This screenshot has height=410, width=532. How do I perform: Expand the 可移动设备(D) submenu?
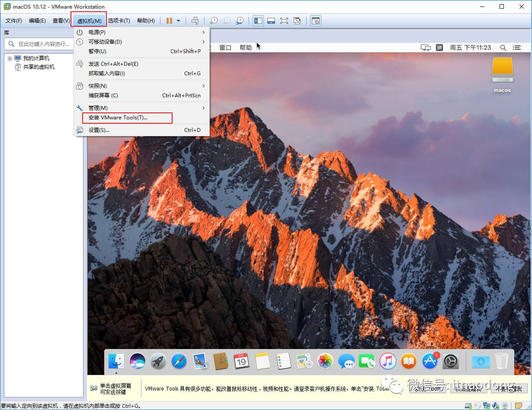point(141,42)
